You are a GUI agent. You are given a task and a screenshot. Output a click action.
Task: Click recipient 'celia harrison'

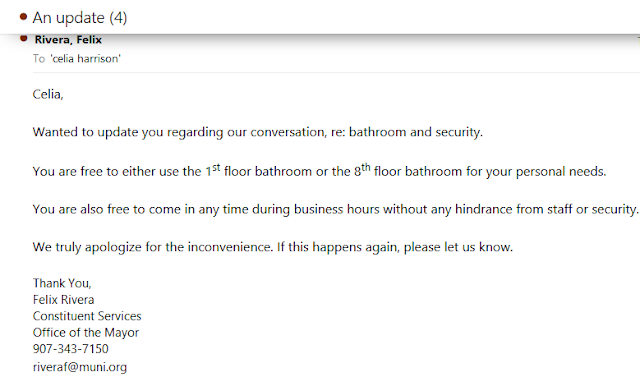click(86, 59)
